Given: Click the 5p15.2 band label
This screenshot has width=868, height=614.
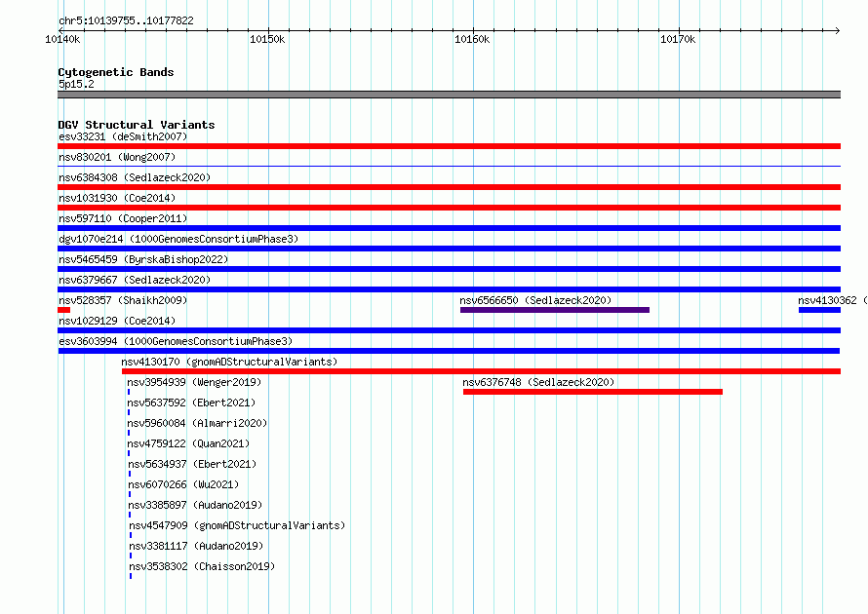Looking at the screenshot, I should coord(76,84).
